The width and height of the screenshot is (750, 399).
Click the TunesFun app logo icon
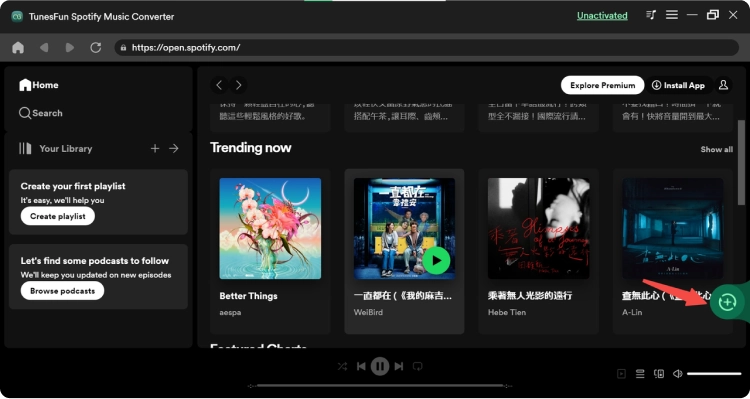tap(17, 16)
